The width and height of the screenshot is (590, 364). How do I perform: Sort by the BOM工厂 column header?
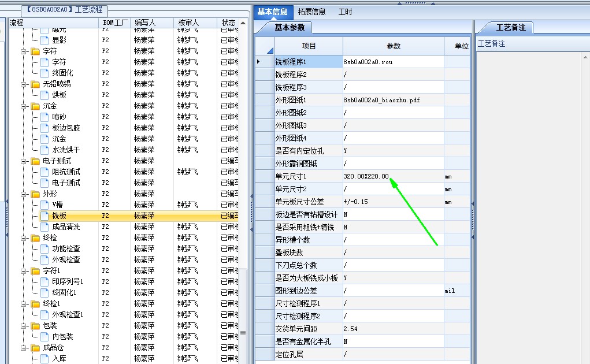115,23
